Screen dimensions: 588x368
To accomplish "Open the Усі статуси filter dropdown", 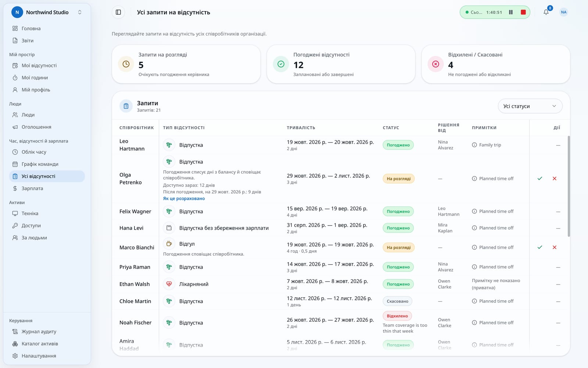I will [x=530, y=106].
